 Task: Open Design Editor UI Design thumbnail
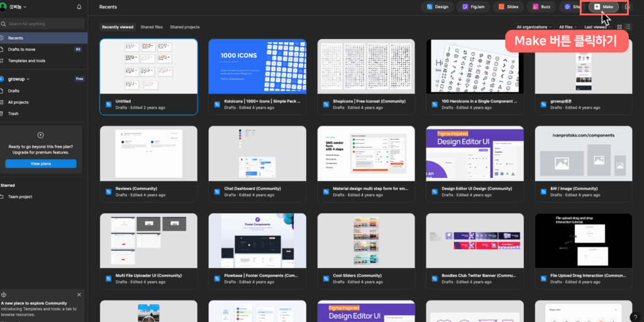[x=475, y=153]
